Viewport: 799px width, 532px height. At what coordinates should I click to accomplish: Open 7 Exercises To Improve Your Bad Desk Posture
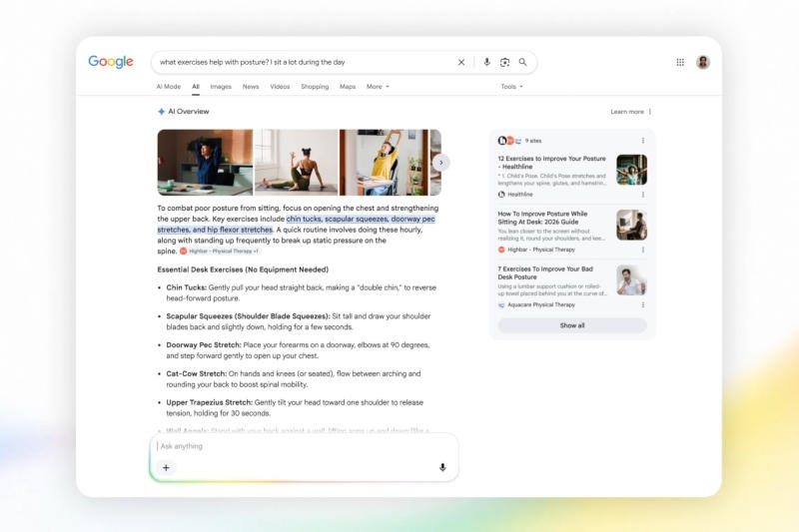[545, 272]
